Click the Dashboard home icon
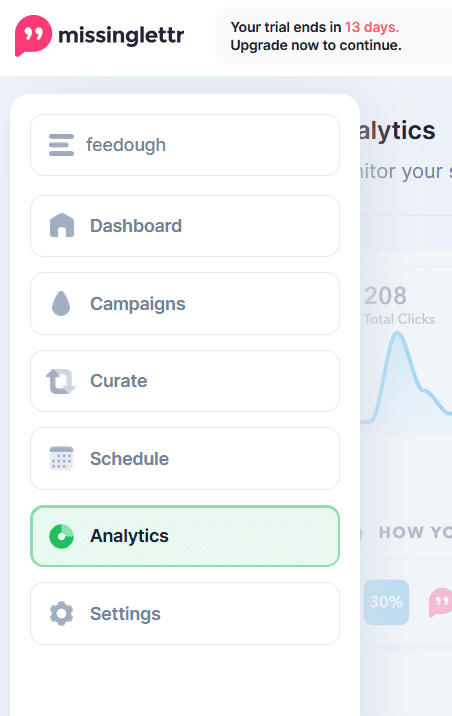The height and width of the screenshot is (716, 452). (62, 226)
